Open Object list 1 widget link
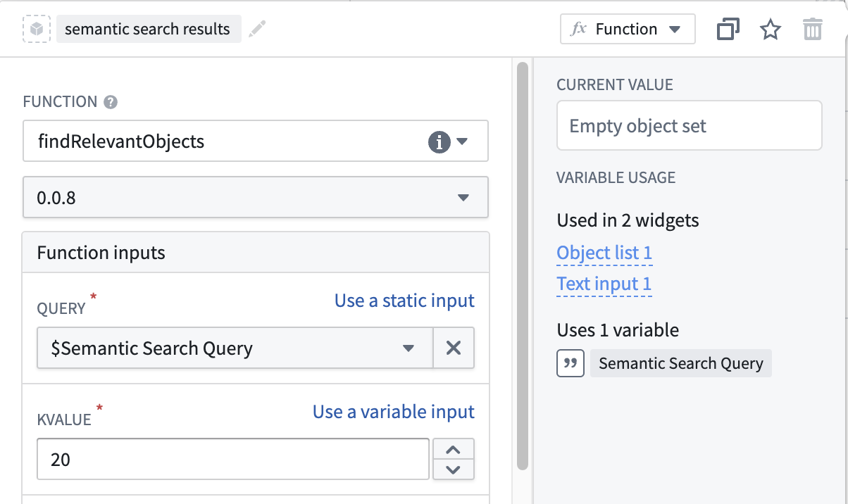 tap(604, 253)
